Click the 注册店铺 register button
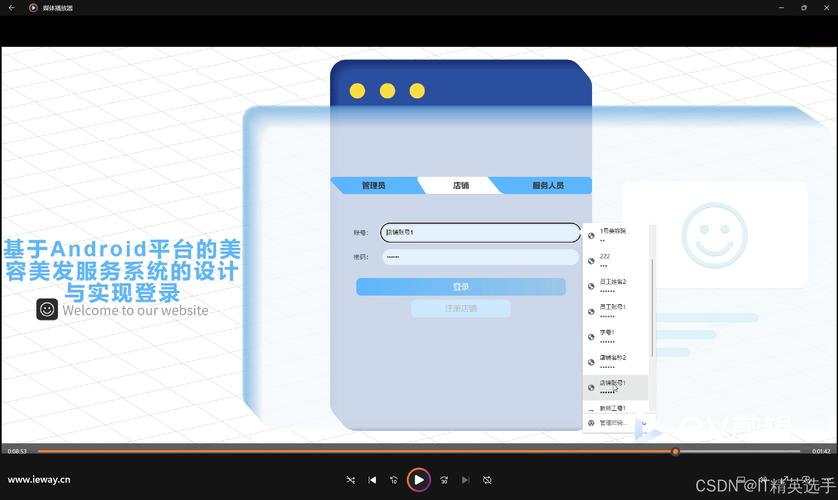838x500 pixels. (x=461, y=308)
